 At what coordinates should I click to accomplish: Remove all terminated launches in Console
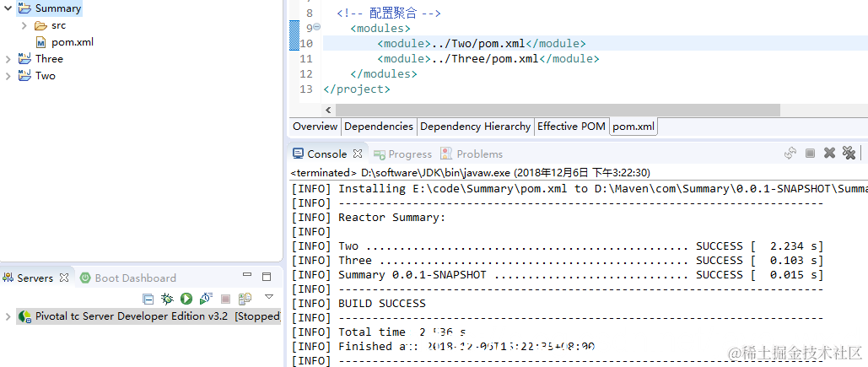849,154
